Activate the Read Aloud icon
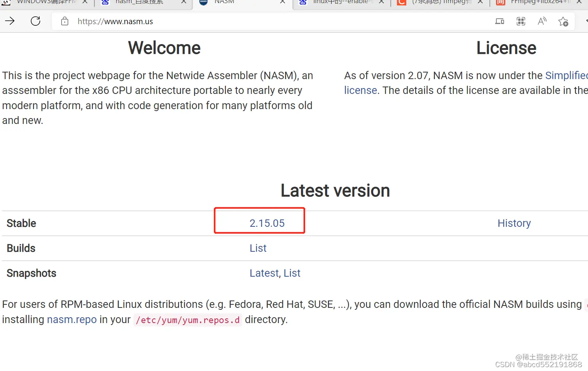The image size is (588, 371). [x=542, y=21]
